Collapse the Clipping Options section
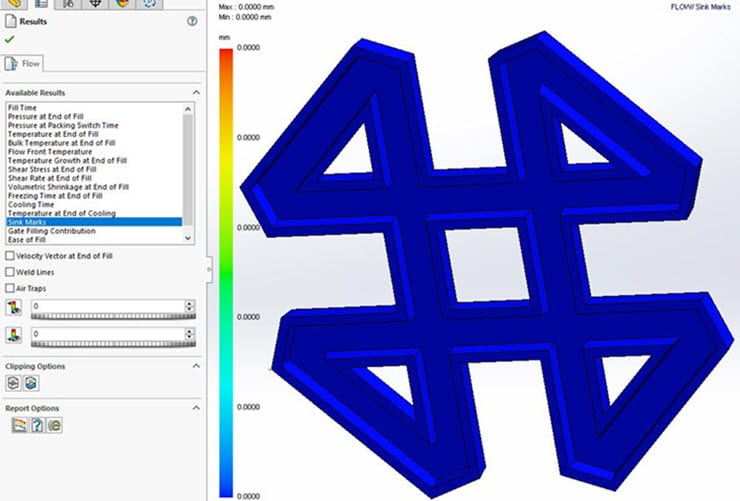 196,366
